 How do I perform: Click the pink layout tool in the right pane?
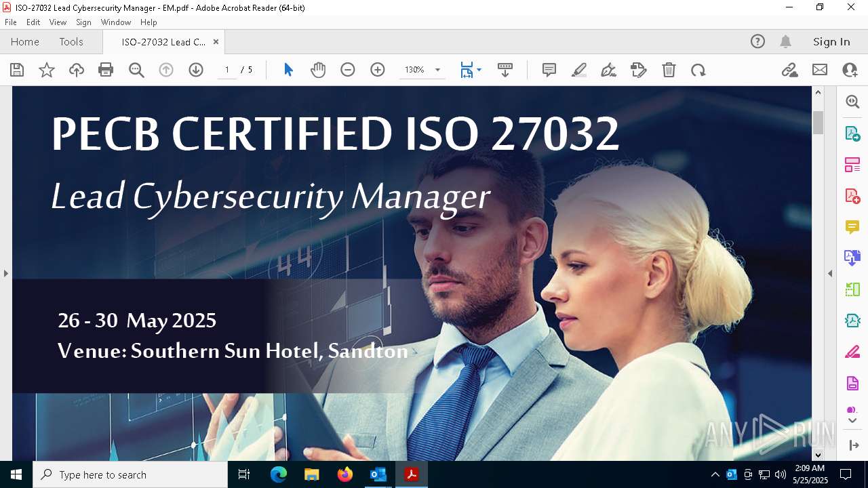click(852, 165)
